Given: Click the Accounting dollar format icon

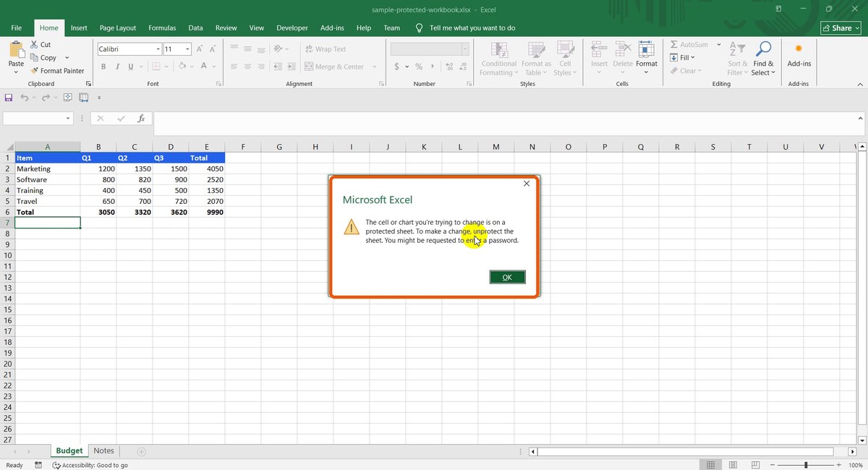Looking at the screenshot, I should [x=397, y=67].
